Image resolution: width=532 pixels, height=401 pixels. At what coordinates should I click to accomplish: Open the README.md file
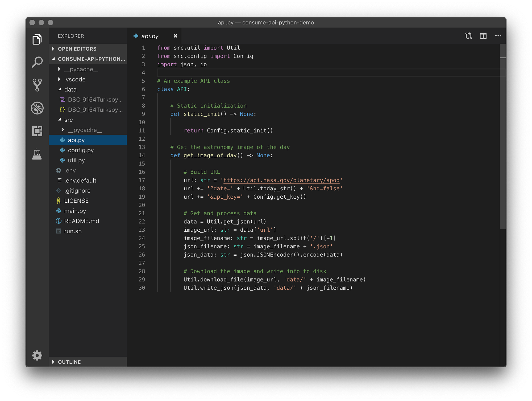pyautogui.click(x=82, y=221)
